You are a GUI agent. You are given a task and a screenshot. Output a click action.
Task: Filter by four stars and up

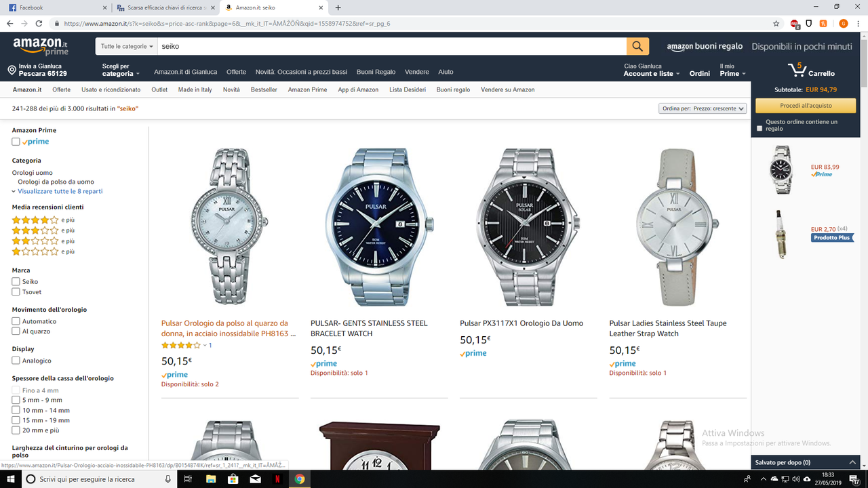[x=35, y=220]
